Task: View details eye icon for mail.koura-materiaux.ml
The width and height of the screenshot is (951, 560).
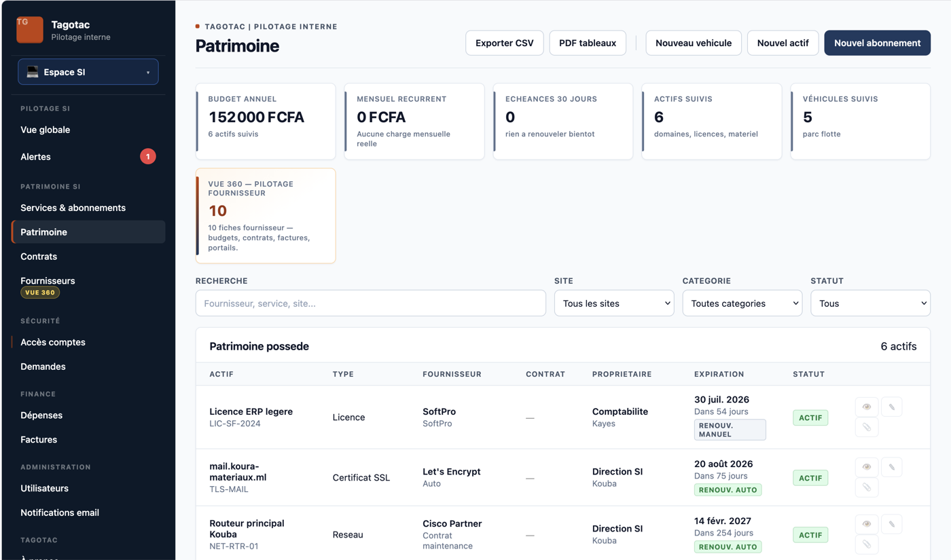Action: pyautogui.click(x=867, y=467)
